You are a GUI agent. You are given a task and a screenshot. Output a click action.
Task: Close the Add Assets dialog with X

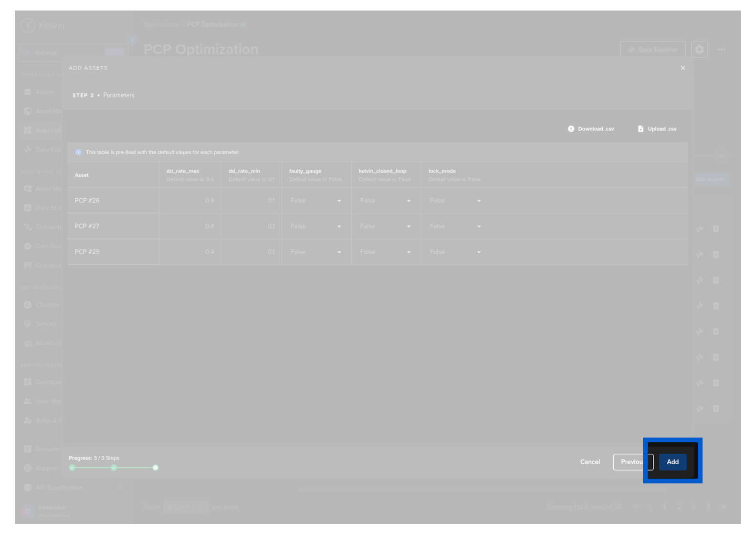pos(683,68)
